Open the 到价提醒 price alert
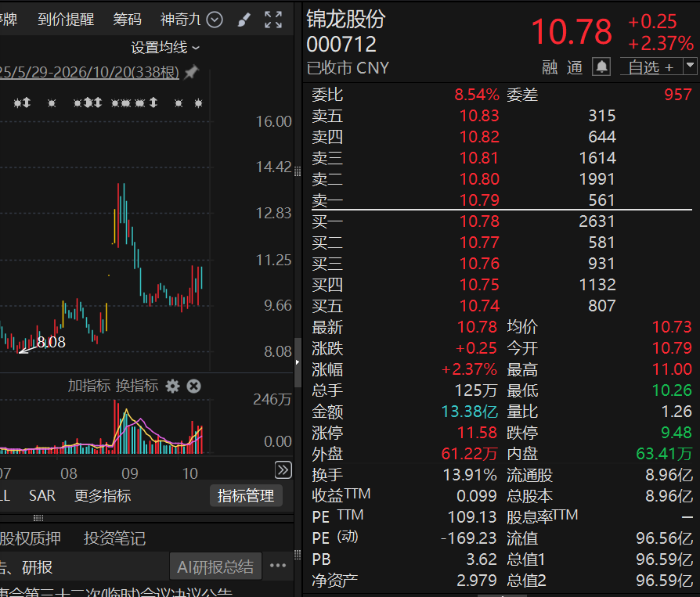700x597 pixels. coord(66,20)
